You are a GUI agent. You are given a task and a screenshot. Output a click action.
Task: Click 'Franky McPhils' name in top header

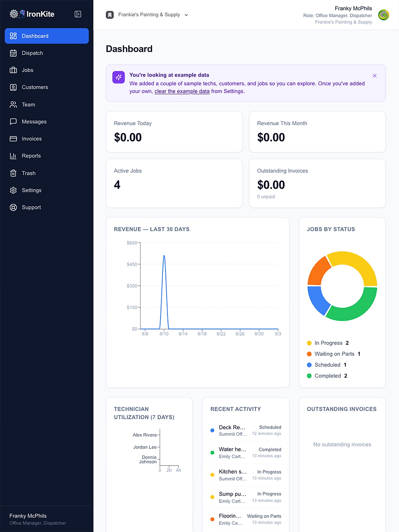[x=353, y=8]
